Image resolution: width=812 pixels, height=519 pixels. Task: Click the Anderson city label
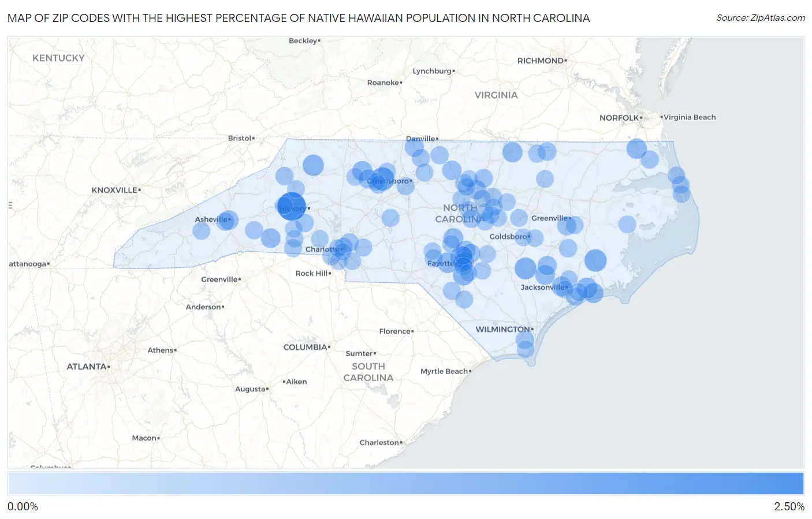[x=203, y=307]
